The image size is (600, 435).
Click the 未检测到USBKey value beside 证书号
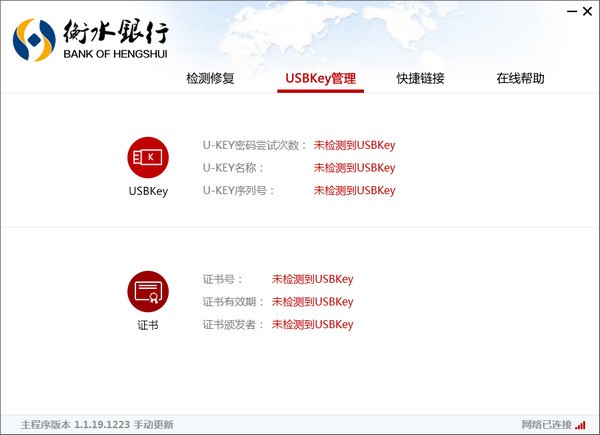(312, 279)
